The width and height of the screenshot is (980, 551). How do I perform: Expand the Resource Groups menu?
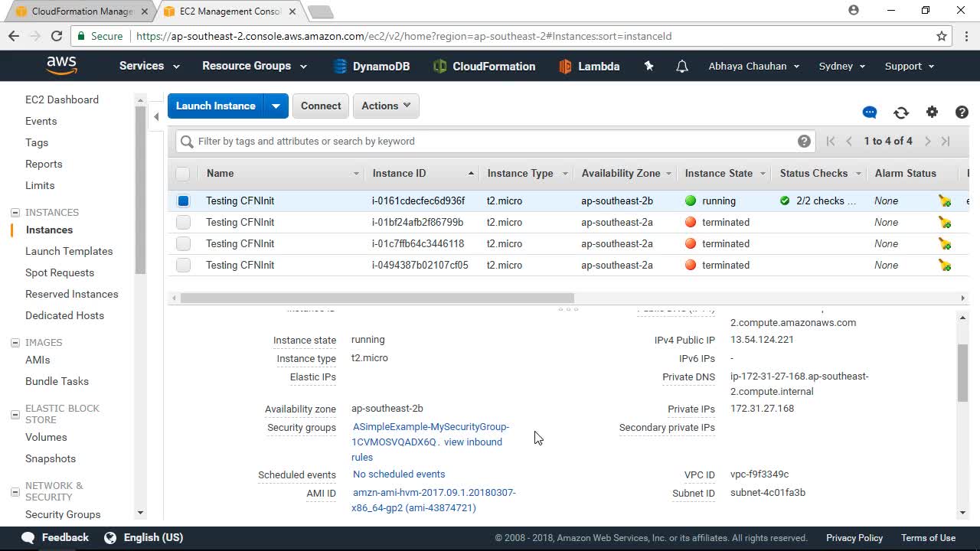point(254,66)
